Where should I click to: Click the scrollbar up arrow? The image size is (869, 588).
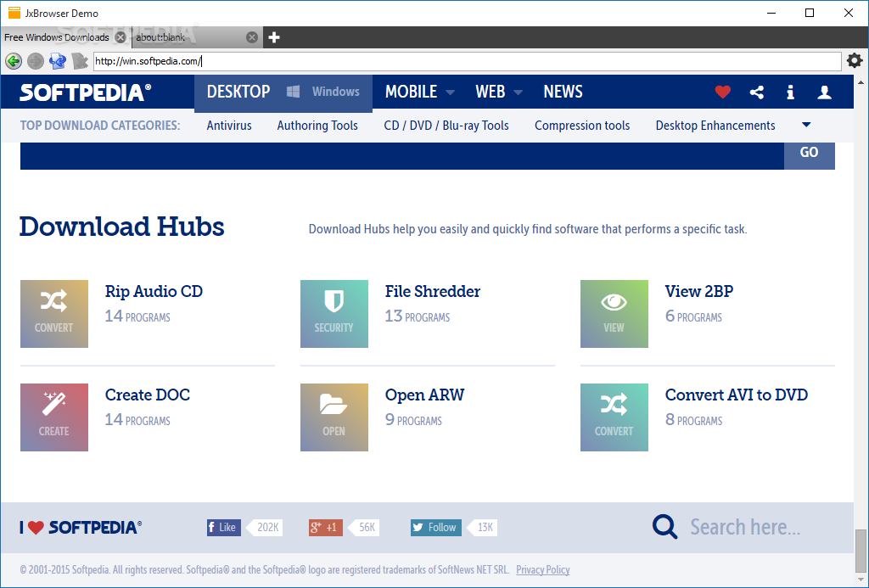tap(861, 82)
